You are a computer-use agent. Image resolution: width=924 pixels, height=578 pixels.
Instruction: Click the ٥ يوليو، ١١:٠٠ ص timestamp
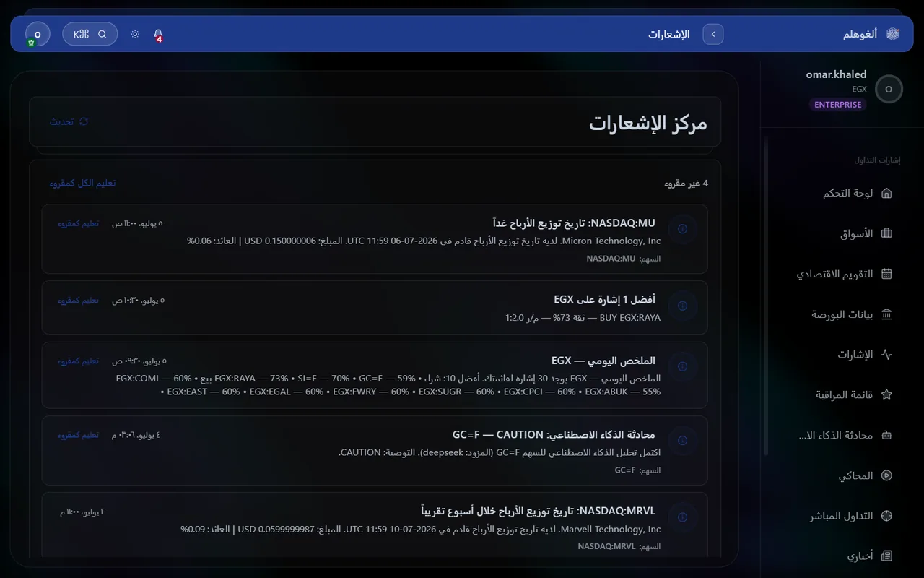(137, 223)
